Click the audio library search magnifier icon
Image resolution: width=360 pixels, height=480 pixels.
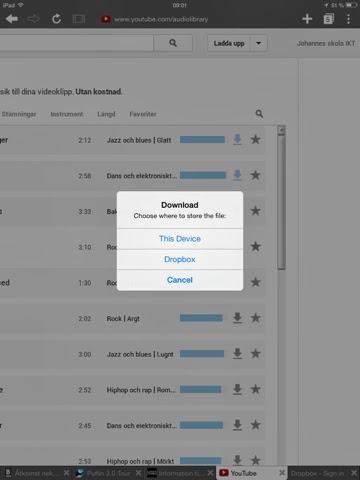259,114
